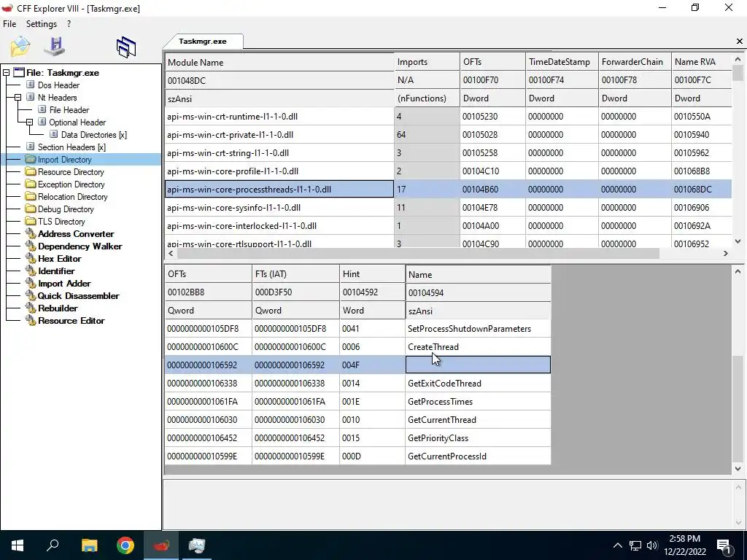Select api-ms-win-core-sysinfo-l1-1-0.dll row

[x=448, y=208]
